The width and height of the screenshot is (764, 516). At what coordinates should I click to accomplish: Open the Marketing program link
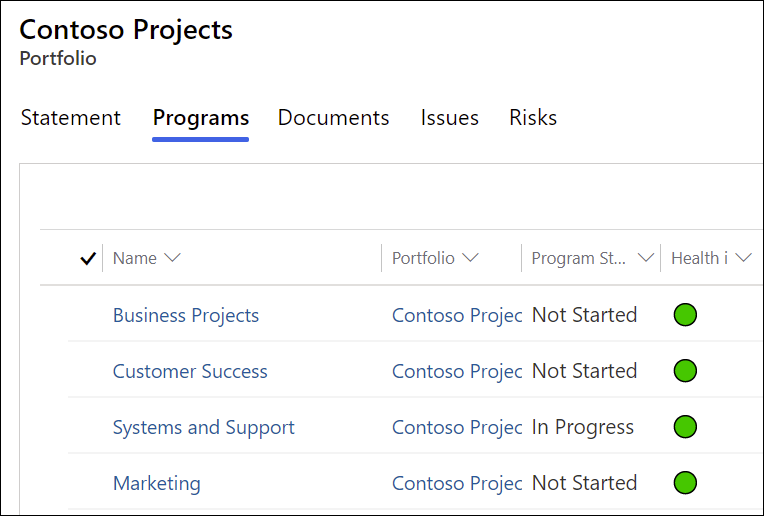click(x=157, y=483)
